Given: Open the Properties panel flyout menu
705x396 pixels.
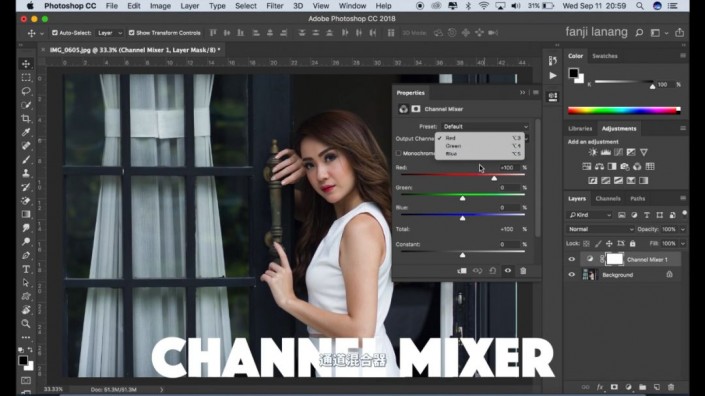Looking at the screenshot, I should tap(535, 93).
